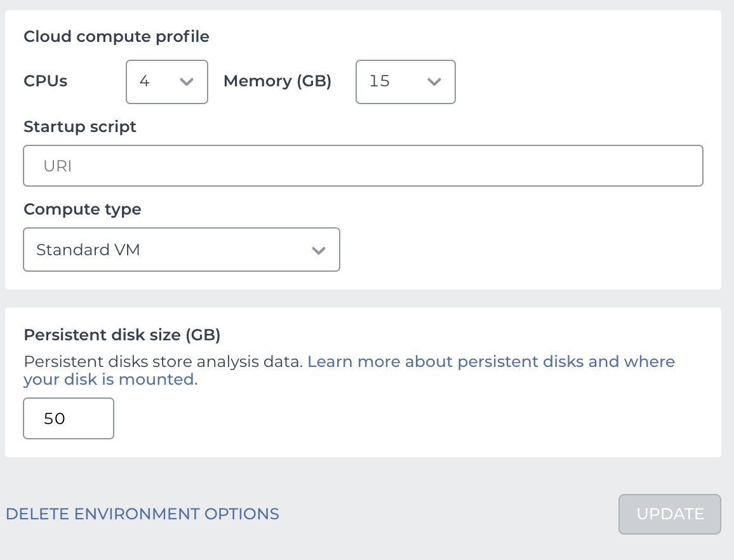
Task: Click the Cloud compute profile heading
Action: click(117, 37)
